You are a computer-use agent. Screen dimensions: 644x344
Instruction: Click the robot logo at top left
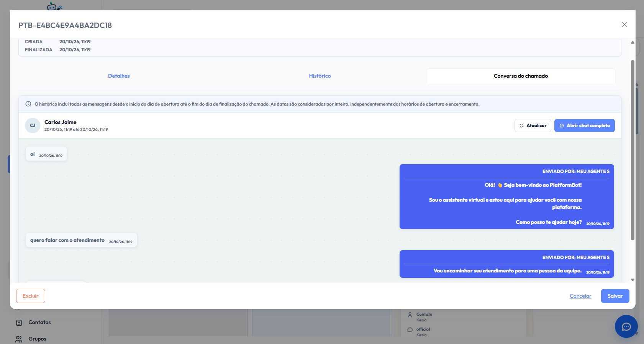[54, 6]
